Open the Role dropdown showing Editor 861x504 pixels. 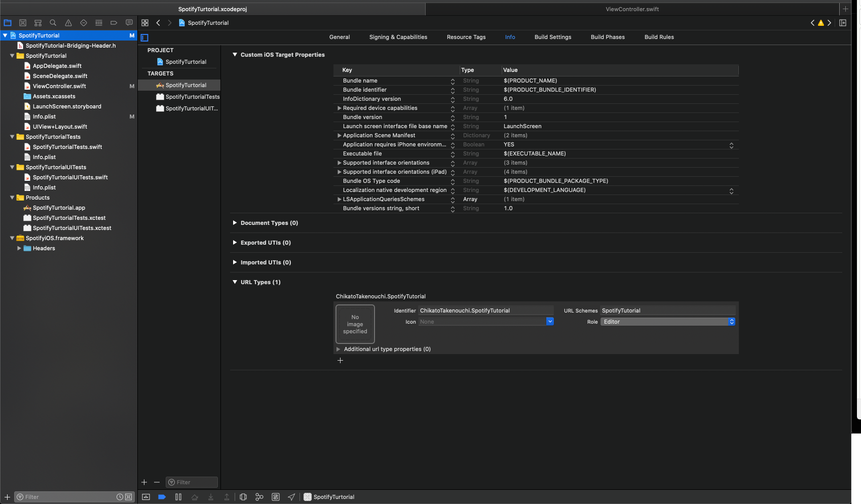[668, 322]
